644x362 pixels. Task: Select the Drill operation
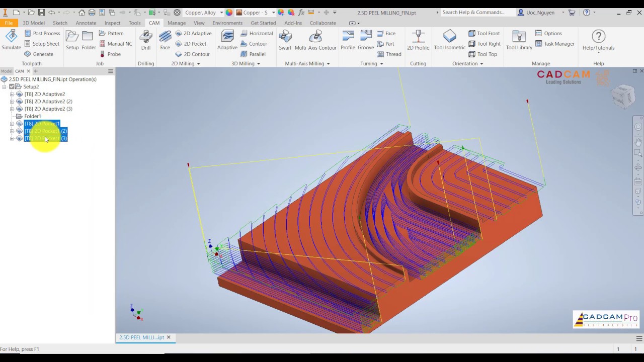tap(146, 40)
